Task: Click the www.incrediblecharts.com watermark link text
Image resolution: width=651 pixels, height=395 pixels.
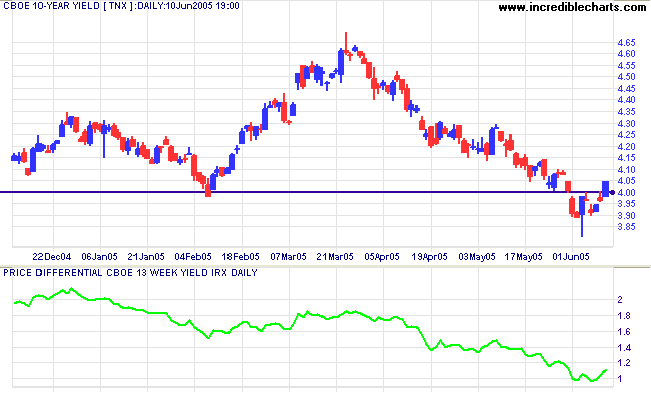Action: (572, 7)
